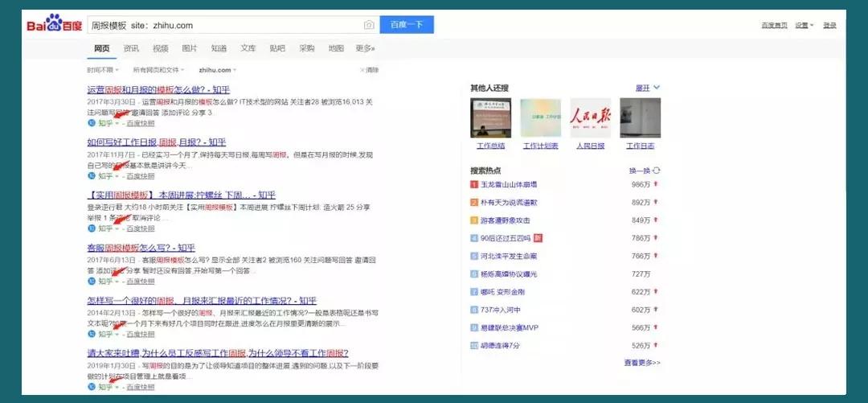The height and width of the screenshot is (403, 868).
Task: Open the camera image search icon
Action: tap(369, 25)
